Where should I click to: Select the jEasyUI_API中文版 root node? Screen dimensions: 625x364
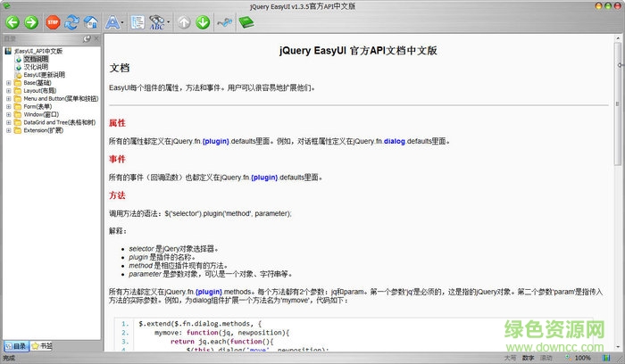tap(38, 51)
